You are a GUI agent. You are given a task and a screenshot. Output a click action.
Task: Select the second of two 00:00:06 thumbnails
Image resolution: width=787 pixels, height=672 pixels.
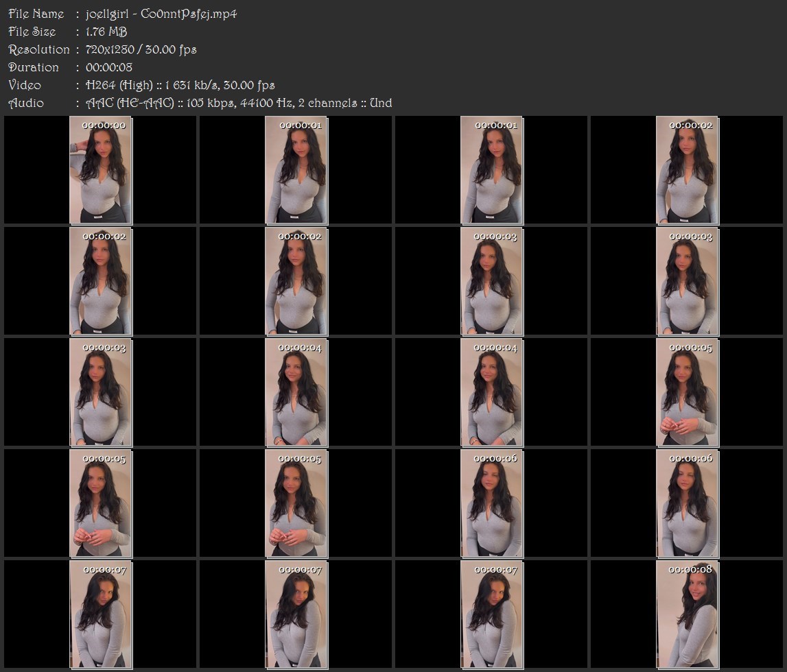click(687, 503)
